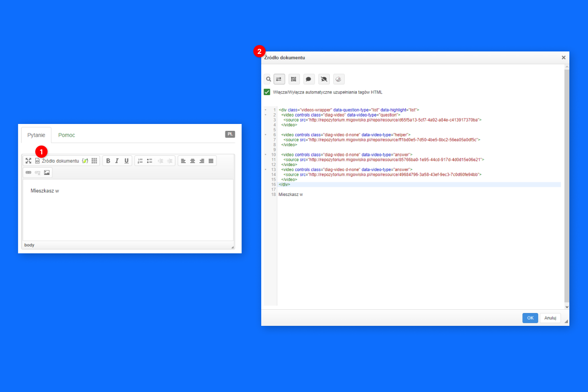Insert an image into editor
The height and width of the screenshot is (392, 588).
[x=47, y=172]
